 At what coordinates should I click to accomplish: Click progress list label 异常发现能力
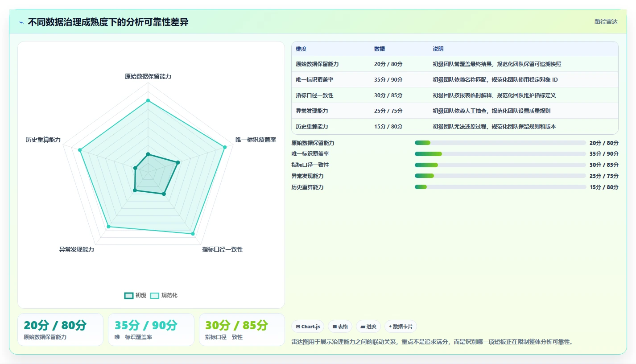pos(307,176)
